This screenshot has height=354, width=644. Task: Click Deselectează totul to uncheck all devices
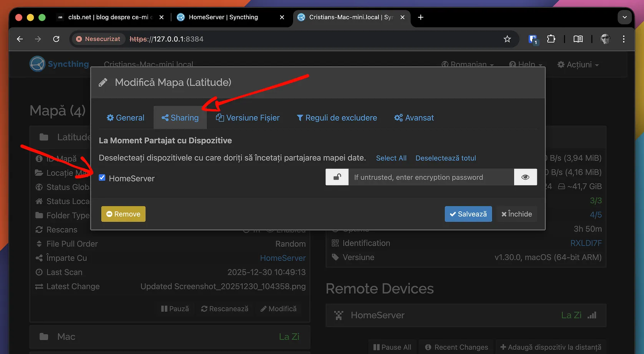(x=445, y=158)
